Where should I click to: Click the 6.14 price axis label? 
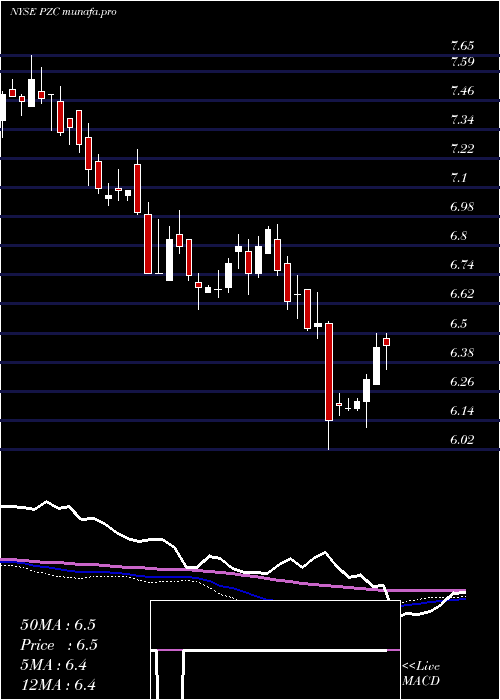point(462,411)
